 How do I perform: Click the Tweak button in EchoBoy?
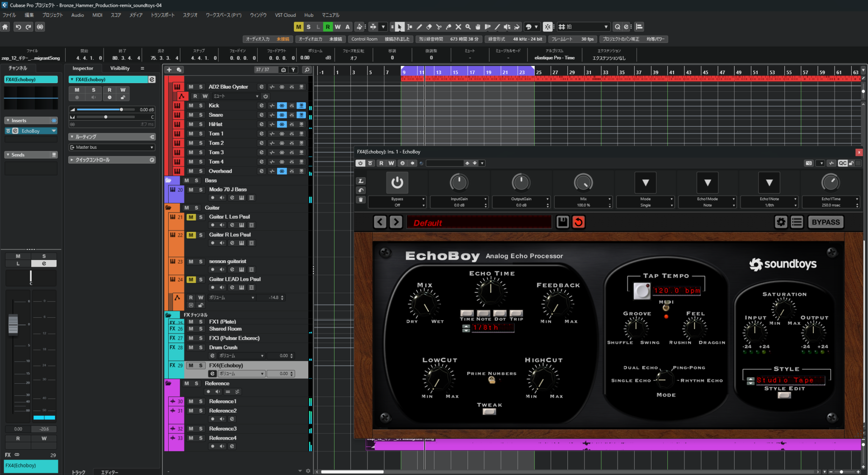(489, 412)
